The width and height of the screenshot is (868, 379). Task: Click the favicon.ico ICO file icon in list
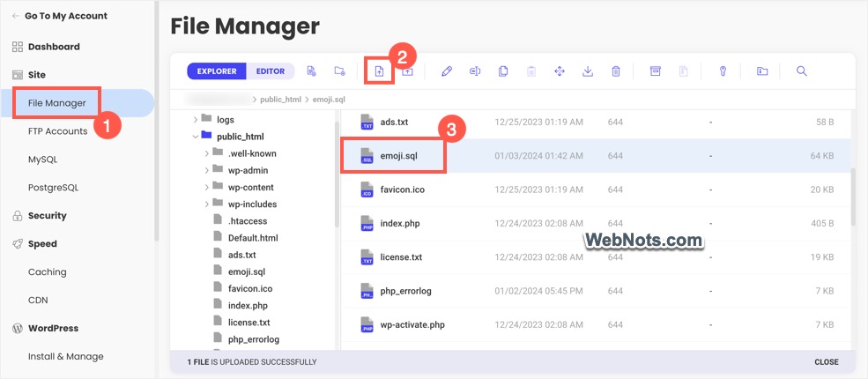pyautogui.click(x=367, y=189)
